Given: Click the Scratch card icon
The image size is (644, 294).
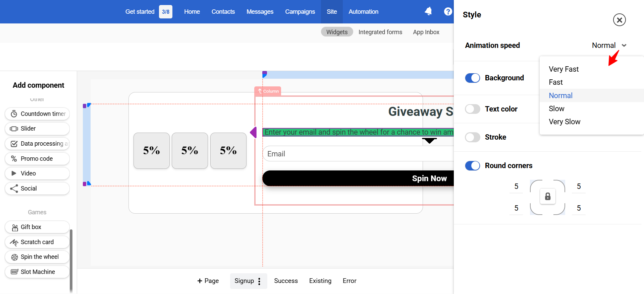Looking at the screenshot, I should [x=14, y=242].
